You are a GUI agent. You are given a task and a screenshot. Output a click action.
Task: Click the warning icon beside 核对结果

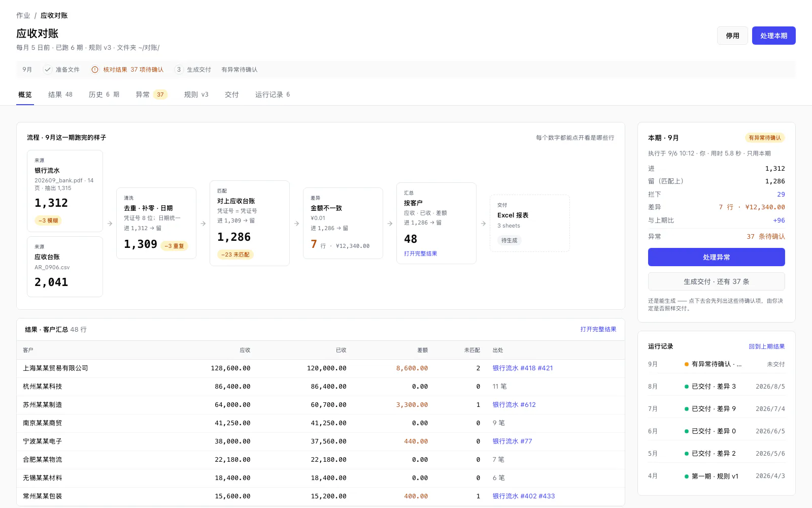click(95, 70)
